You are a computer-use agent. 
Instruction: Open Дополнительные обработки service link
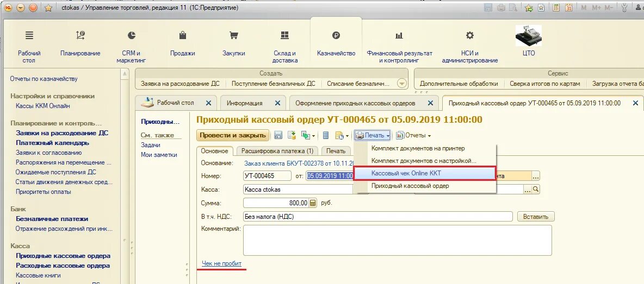tap(459, 84)
